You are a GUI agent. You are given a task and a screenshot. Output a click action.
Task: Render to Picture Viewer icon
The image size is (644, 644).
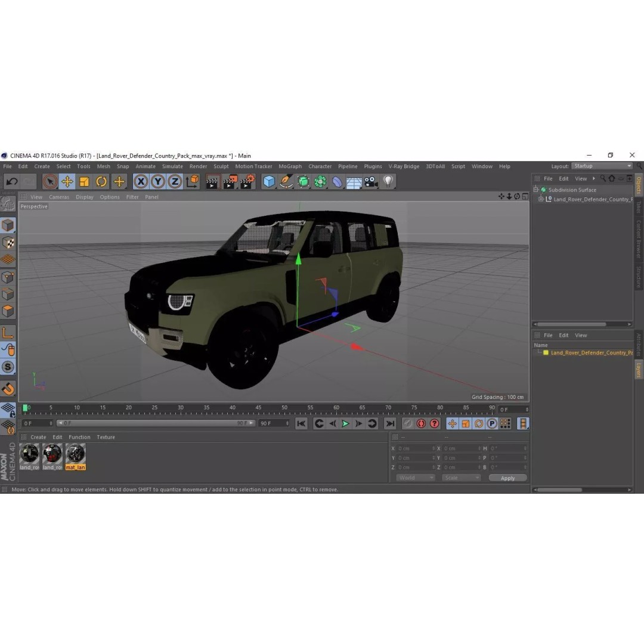(230, 181)
